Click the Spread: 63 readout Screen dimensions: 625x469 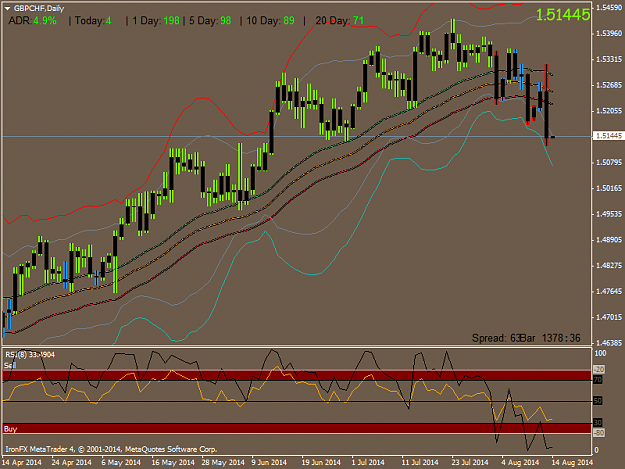496,338
